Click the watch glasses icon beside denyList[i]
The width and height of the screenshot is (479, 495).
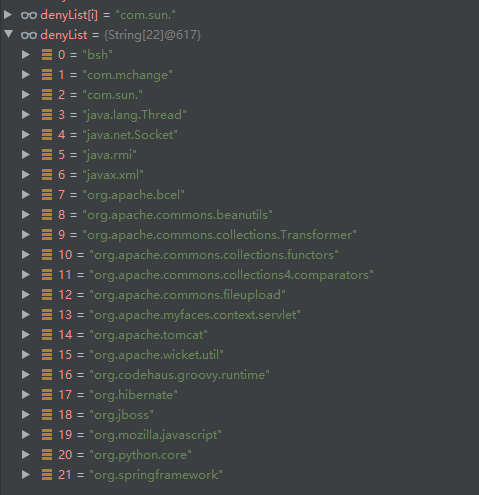tap(29, 15)
